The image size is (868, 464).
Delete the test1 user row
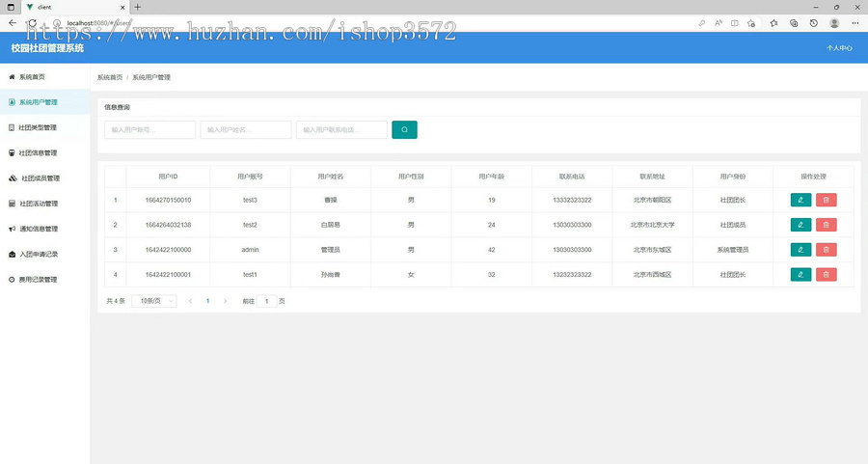point(826,275)
